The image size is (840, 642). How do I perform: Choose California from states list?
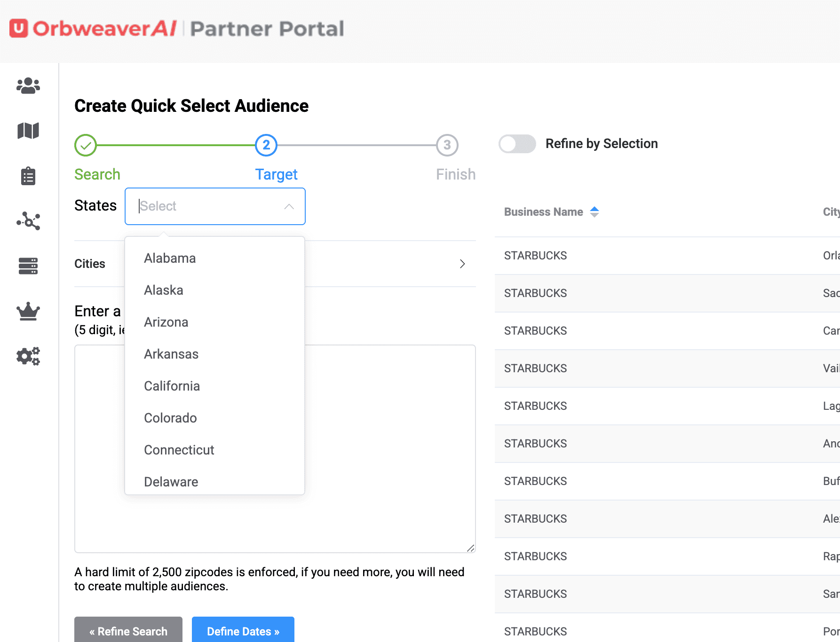coord(215,386)
